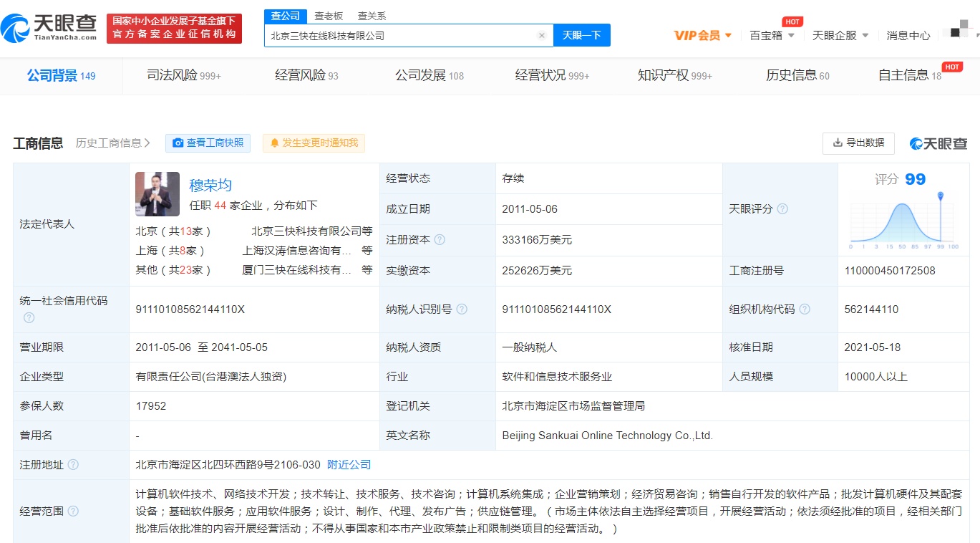Open the 司法风险 tab
Viewport: 980px width, 543px height.
(x=184, y=75)
